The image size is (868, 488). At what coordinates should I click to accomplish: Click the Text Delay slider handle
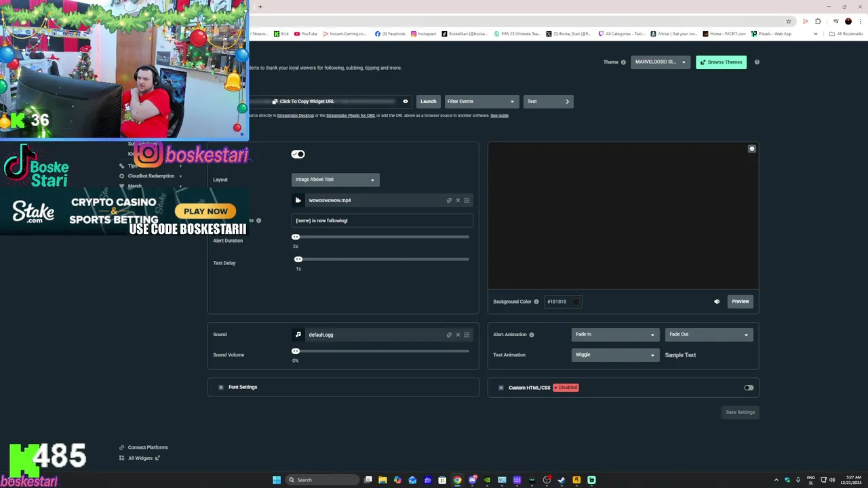click(298, 260)
